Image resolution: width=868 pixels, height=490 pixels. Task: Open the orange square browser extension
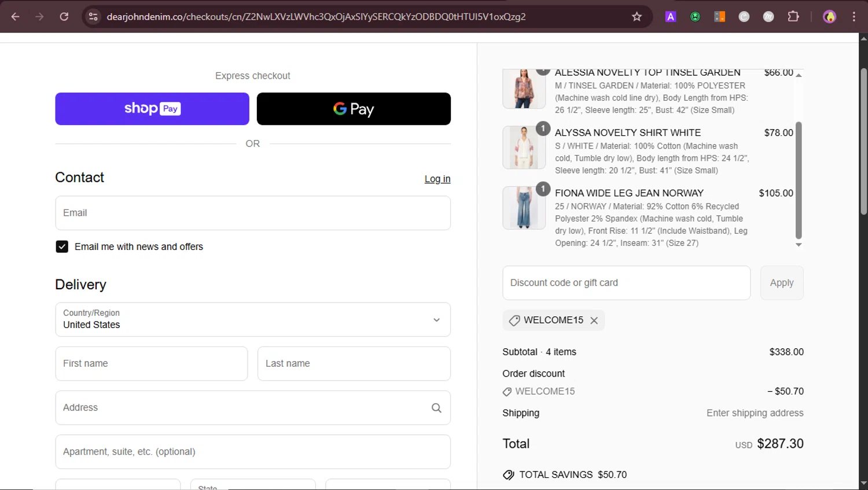(x=720, y=17)
